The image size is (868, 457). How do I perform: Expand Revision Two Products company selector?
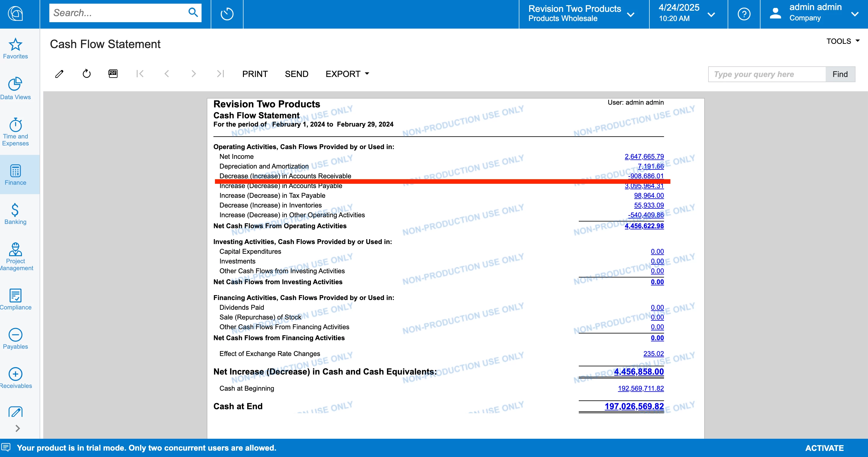point(581,14)
